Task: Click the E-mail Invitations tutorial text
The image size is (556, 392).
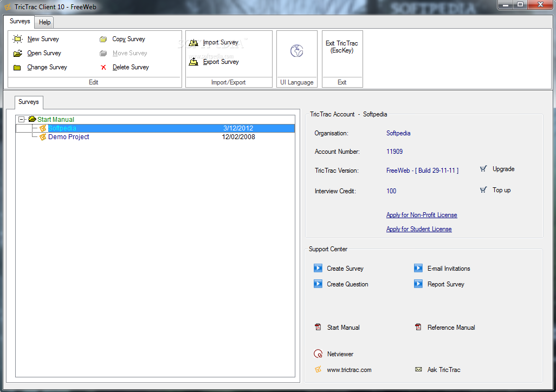Action: [449, 269]
